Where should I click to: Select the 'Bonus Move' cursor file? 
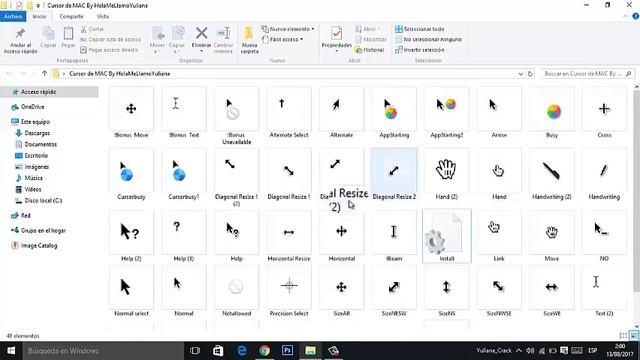(x=131, y=113)
